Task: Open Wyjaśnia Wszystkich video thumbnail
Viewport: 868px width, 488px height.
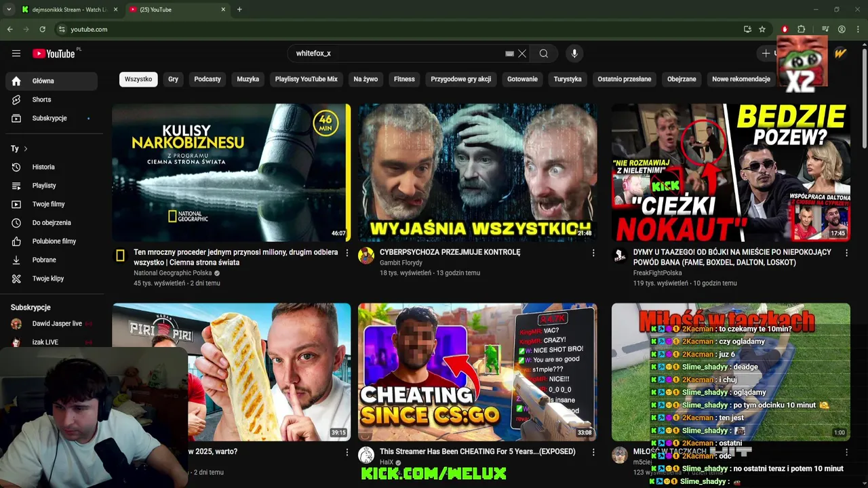Action: 477,172
